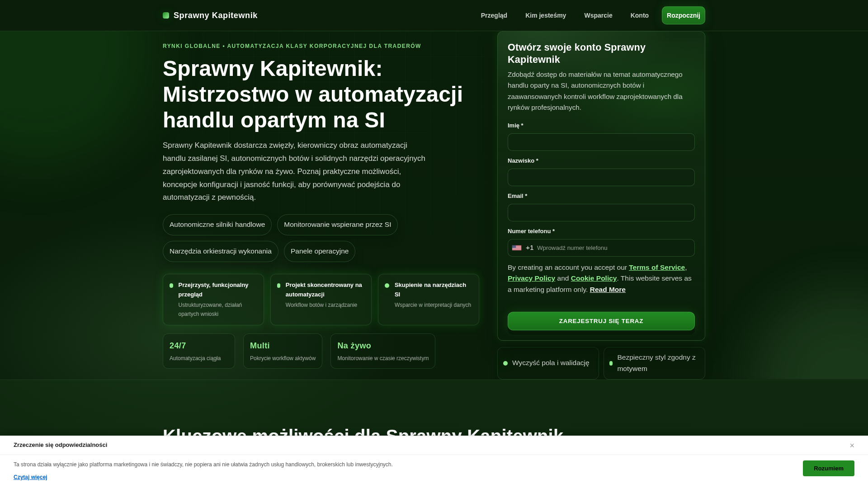
Task: Click the Automatyzacja ciągła caption
Action: [195, 358]
